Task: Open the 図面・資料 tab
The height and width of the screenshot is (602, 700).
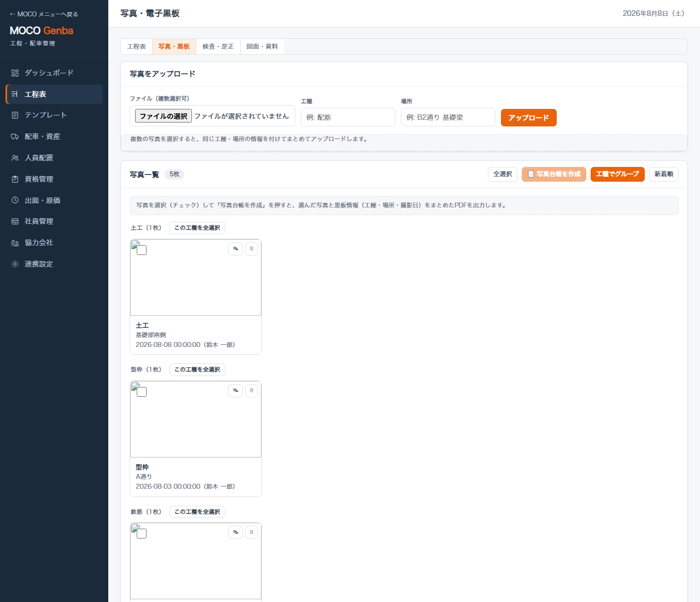Action: [x=262, y=47]
